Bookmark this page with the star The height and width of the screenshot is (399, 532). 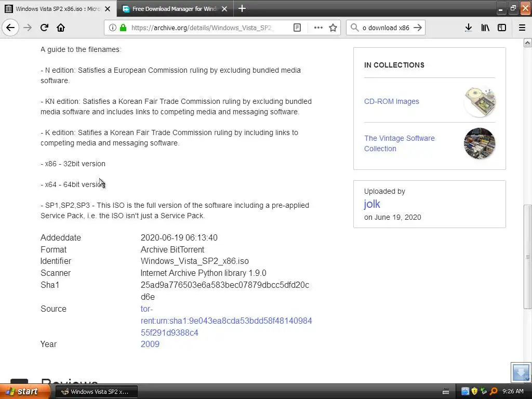tap(333, 28)
